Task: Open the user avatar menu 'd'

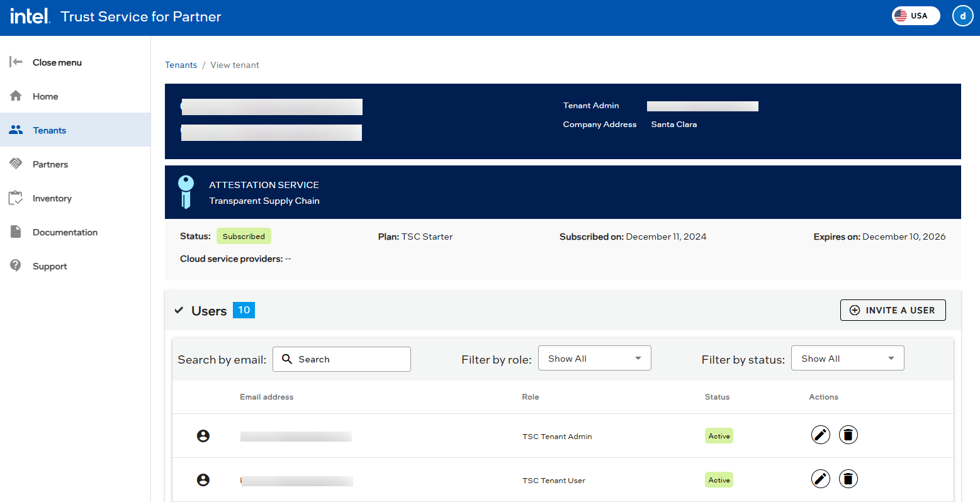Action: click(962, 16)
